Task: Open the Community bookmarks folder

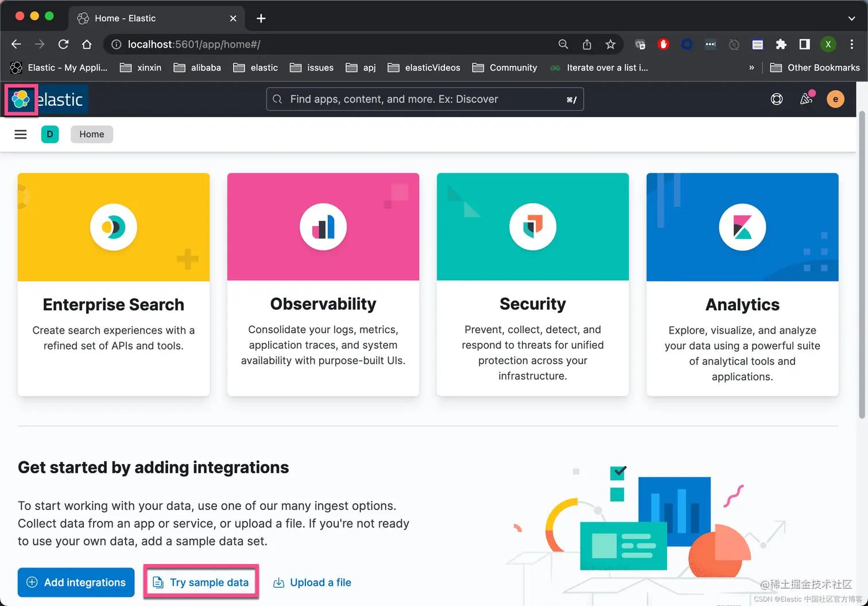Action: (x=505, y=68)
